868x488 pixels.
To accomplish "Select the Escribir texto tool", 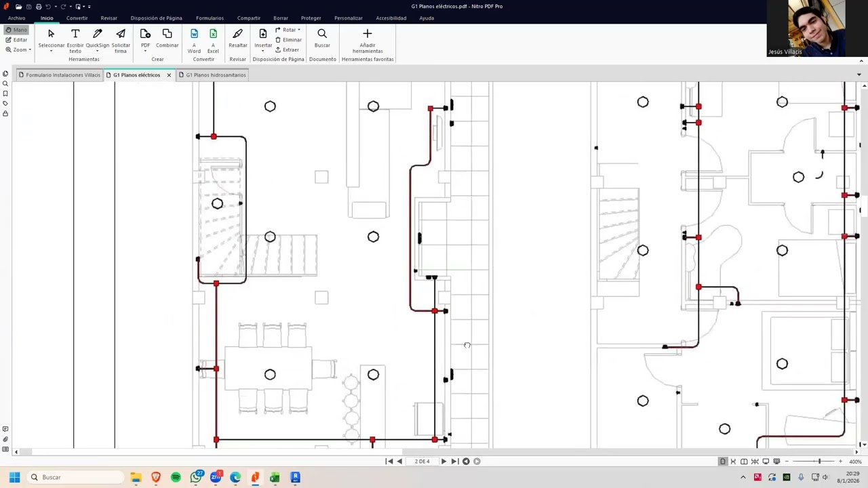I will (x=75, y=40).
